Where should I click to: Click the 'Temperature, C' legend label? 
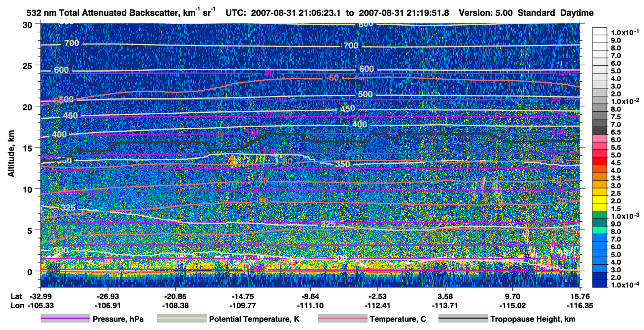point(398,319)
